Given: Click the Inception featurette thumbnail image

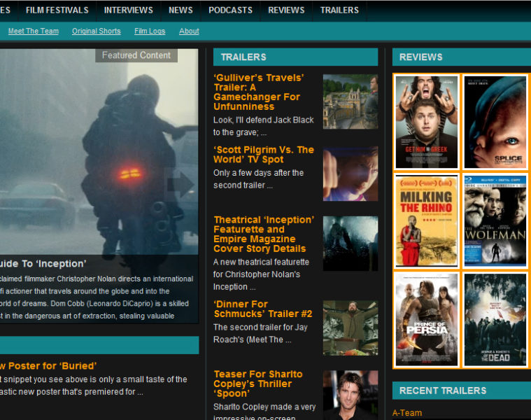Looking at the screenshot, I should (350, 244).
